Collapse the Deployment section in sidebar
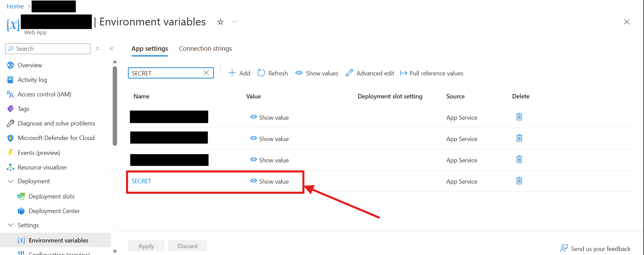Image resolution: width=644 pixels, height=255 pixels. click(10, 181)
